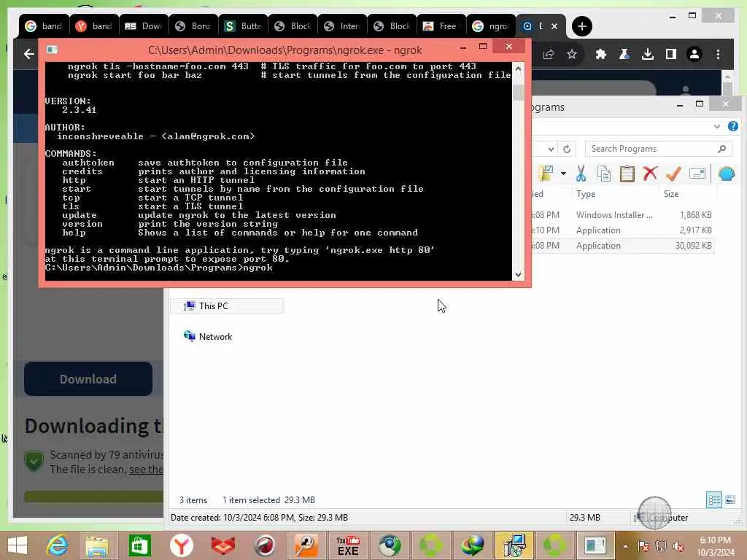
Task: Switch to the 'Free' browser tab
Action: [x=441, y=26]
